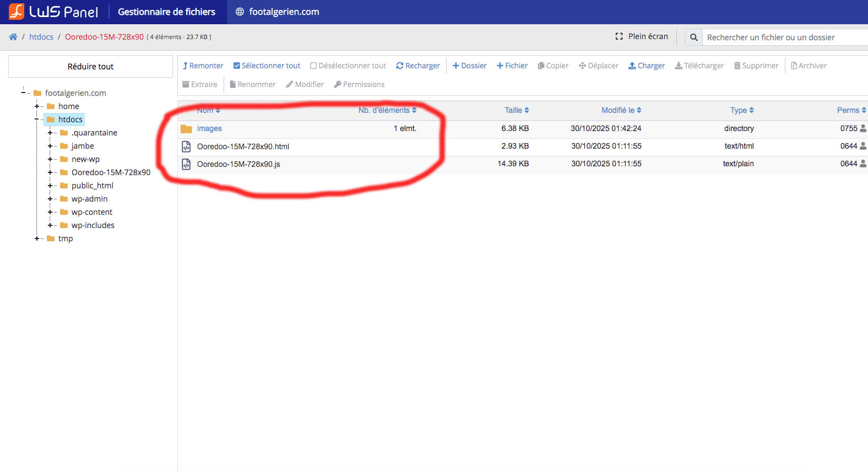Sort files by Type column

pos(742,110)
